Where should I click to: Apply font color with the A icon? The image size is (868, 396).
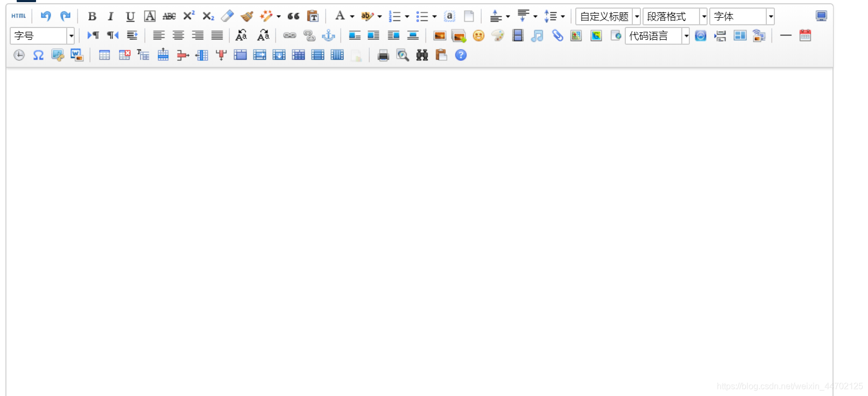[x=340, y=16]
